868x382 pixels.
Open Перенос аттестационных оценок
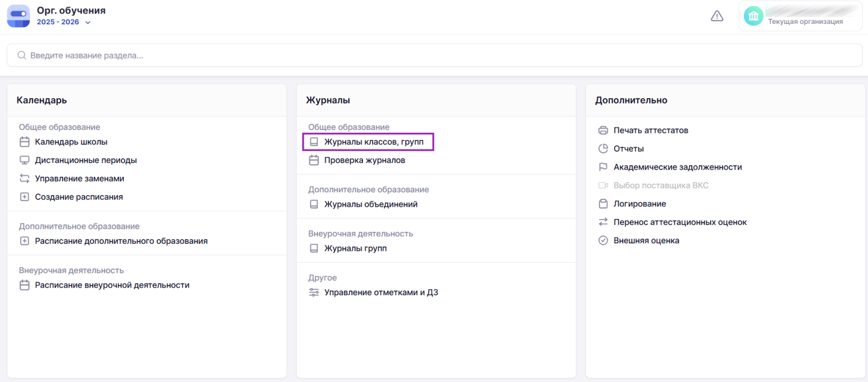(x=680, y=222)
